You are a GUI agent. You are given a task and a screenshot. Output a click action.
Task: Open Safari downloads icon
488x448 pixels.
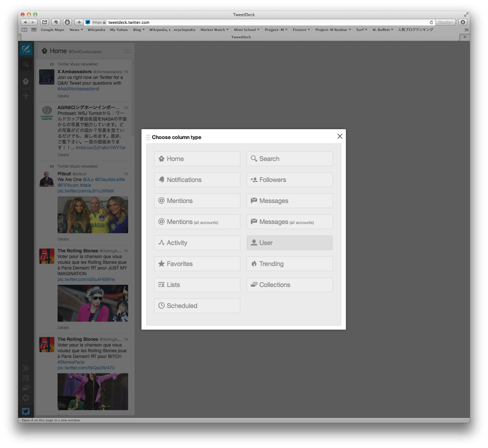pyautogui.click(x=463, y=22)
